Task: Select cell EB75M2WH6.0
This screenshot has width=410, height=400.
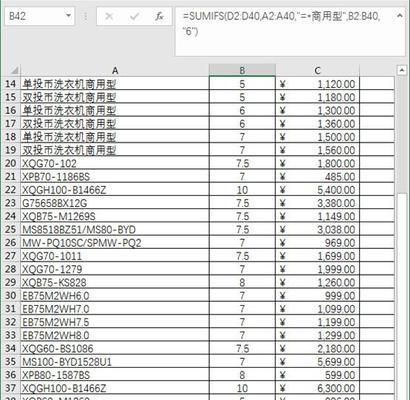Action: point(115,295)
